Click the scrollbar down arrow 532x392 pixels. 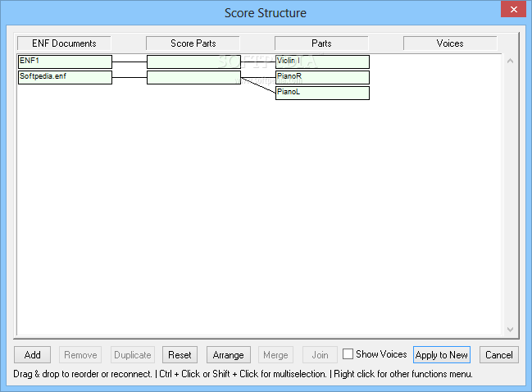[510, 330]
